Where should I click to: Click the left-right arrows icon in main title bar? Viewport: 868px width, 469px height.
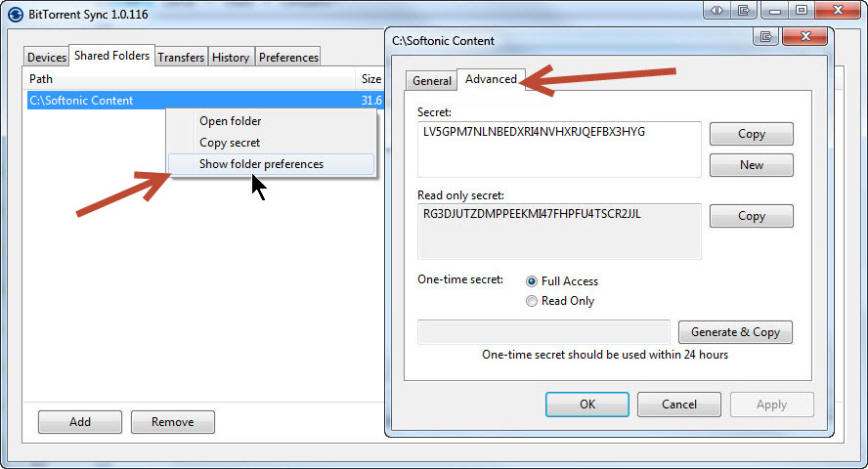click(716, 10)
